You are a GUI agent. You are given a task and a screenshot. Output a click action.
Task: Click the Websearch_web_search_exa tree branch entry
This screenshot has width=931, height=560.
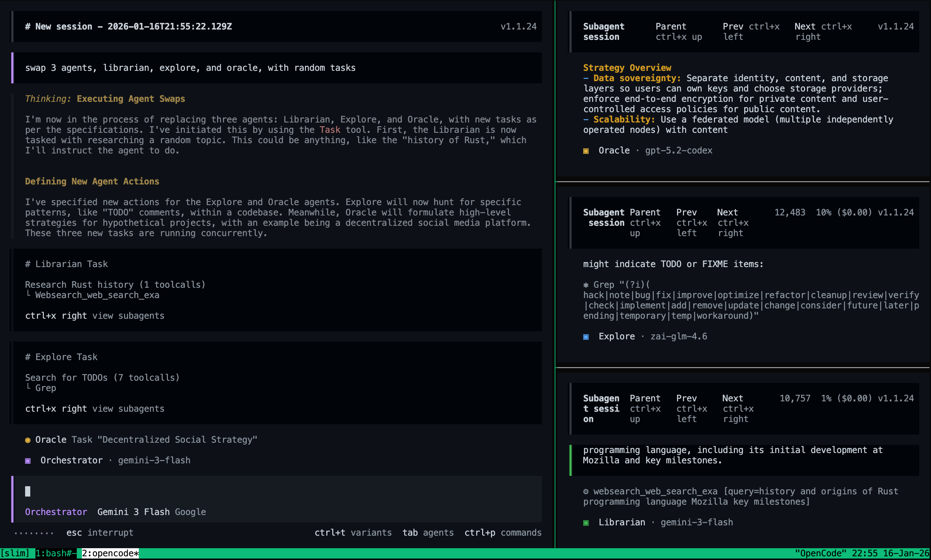click(x=97, y=295)
